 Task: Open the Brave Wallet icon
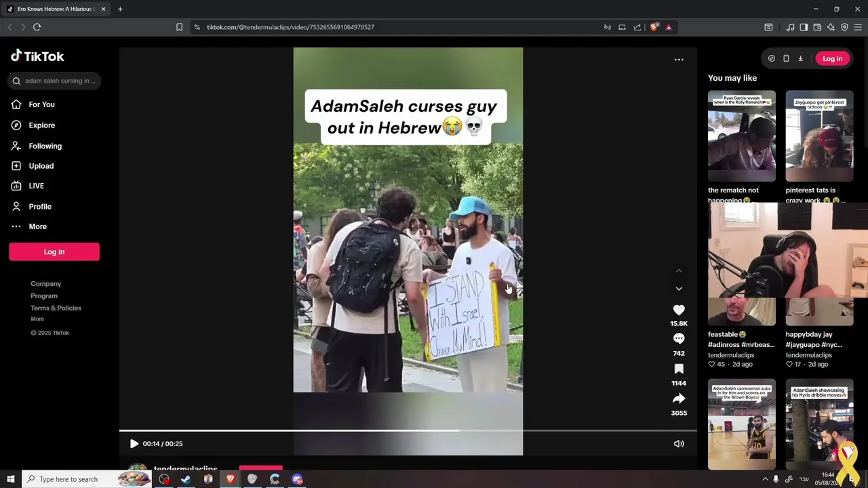tap(817, 27)
